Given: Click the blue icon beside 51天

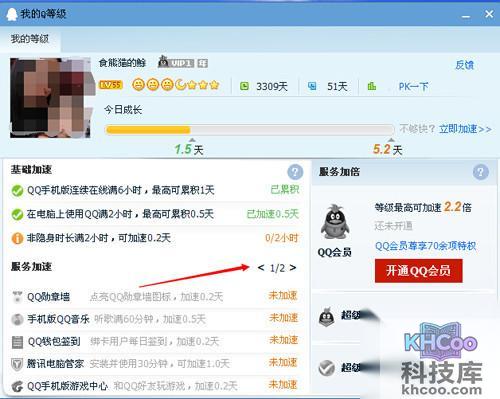Looking at the screenshot, I should (312, 86).
